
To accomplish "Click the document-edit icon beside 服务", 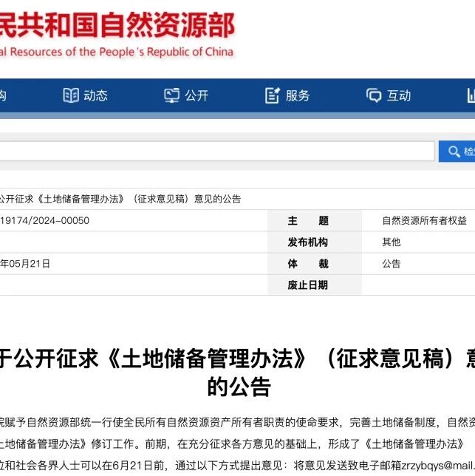I will (272, 95).
